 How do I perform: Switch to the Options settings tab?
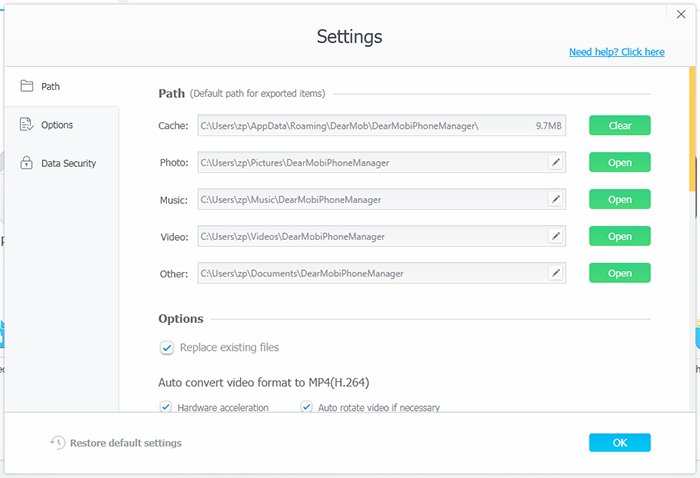point(62,125)
